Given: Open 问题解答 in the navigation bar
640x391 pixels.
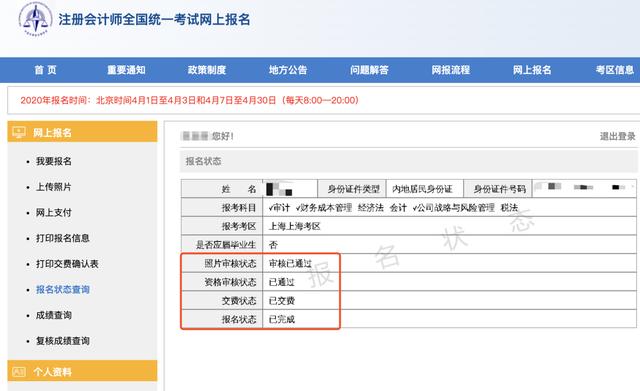Looking at the screenshot, I should pos(369,70).
